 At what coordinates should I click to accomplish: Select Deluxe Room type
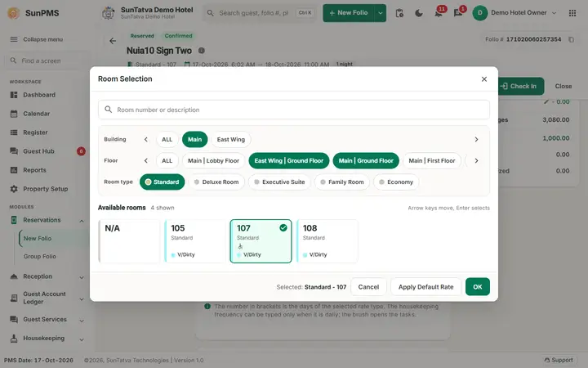[x=216, y=182]
